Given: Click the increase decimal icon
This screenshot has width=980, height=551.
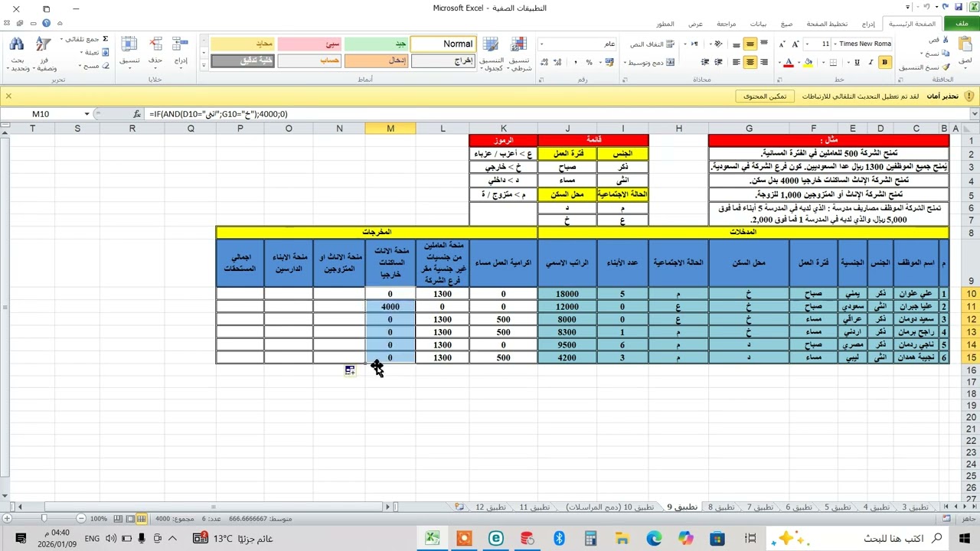Looking at the screenshot, I should (559, 62).
